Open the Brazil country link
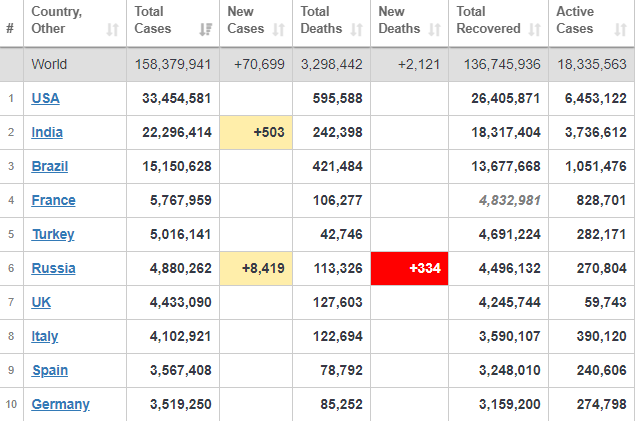Viewport: 635px width, 421px height. pyautogui.click(x=49, y=166)
